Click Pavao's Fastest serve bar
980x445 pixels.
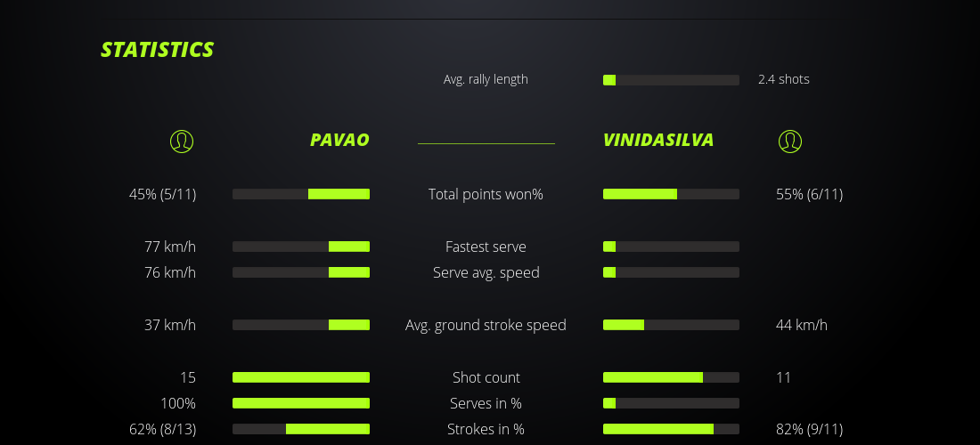pos(301,247)
